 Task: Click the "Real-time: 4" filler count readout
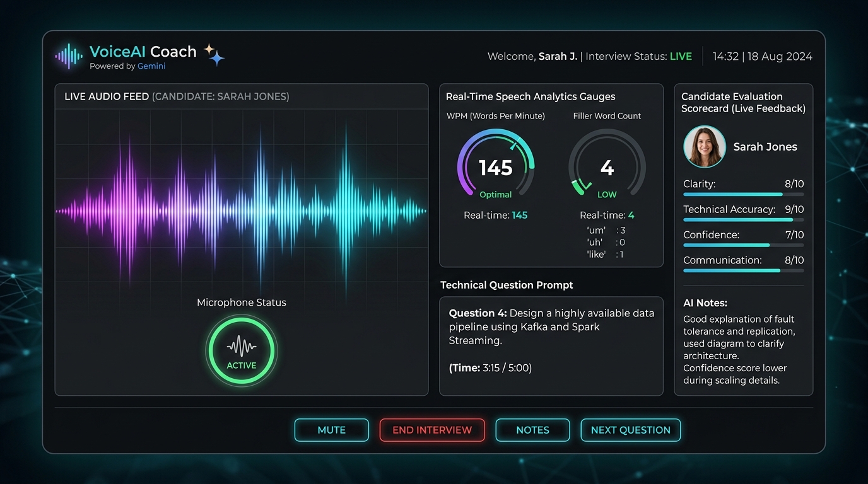coord(607,215)
